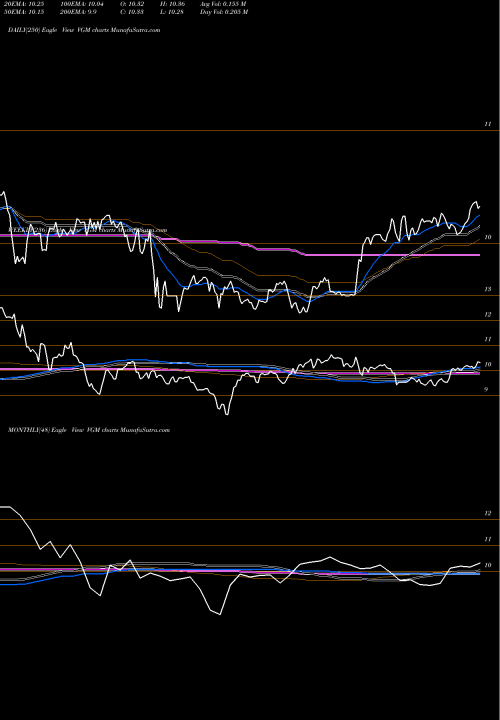This screenshot has width=500, height=720.
Task: Click the Avg Vol reading
Action: click(x=223, y=4)
